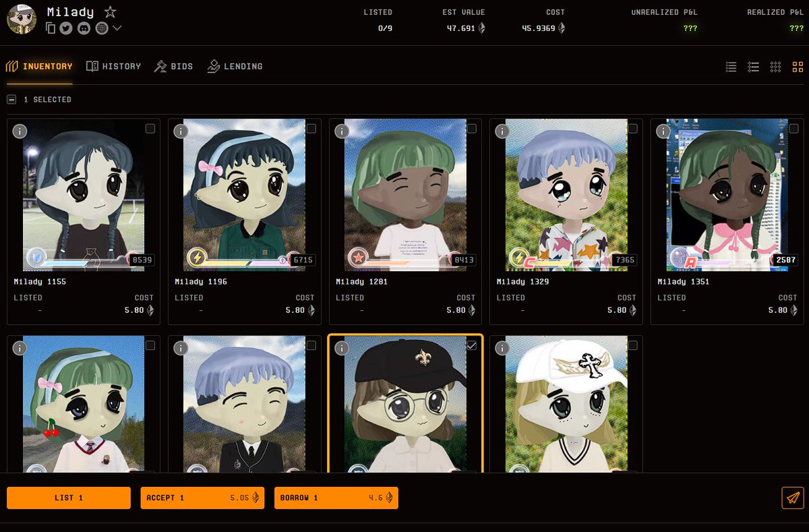
Task: Copy the collection address using the copy icon
Action: [51, 28]
